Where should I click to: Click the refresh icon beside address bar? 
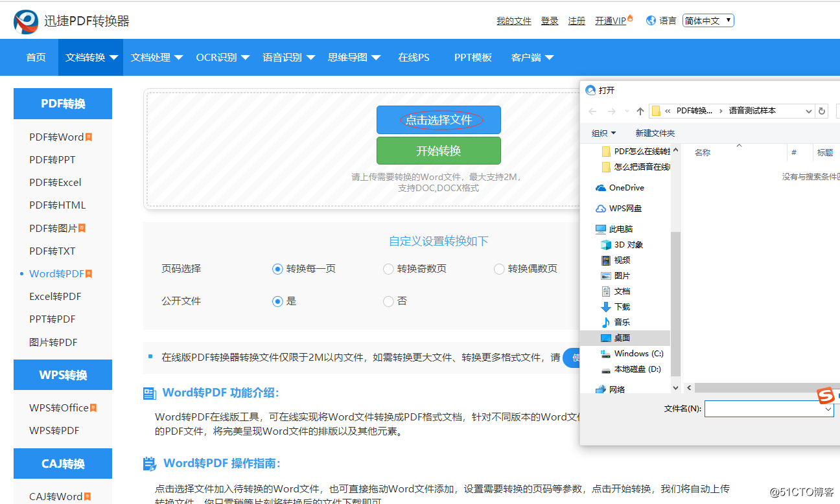click(x=822, y=111)
